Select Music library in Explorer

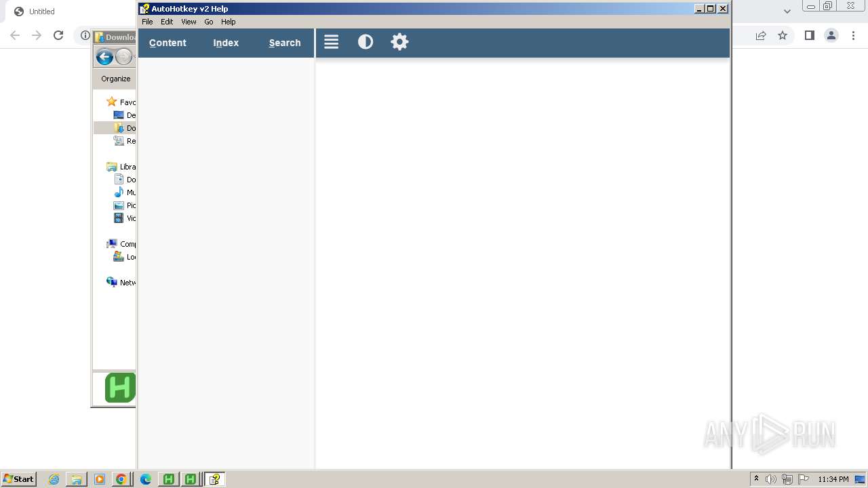[119, 192]
